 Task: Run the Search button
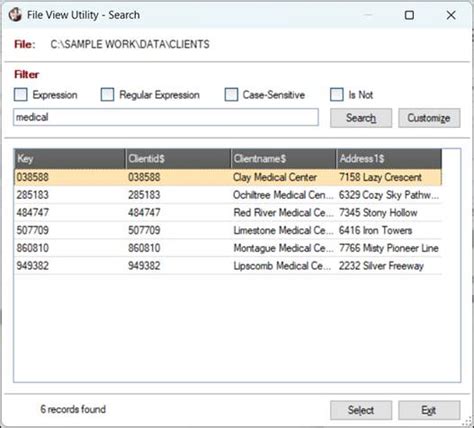(361, 118)
